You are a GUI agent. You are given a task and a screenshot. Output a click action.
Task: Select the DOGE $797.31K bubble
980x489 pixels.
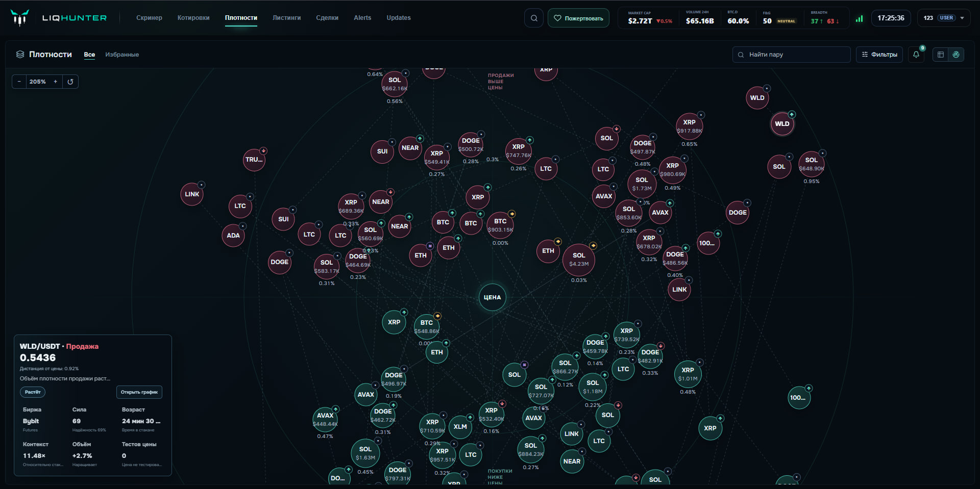pyautogui.click(x=398, y=474)
